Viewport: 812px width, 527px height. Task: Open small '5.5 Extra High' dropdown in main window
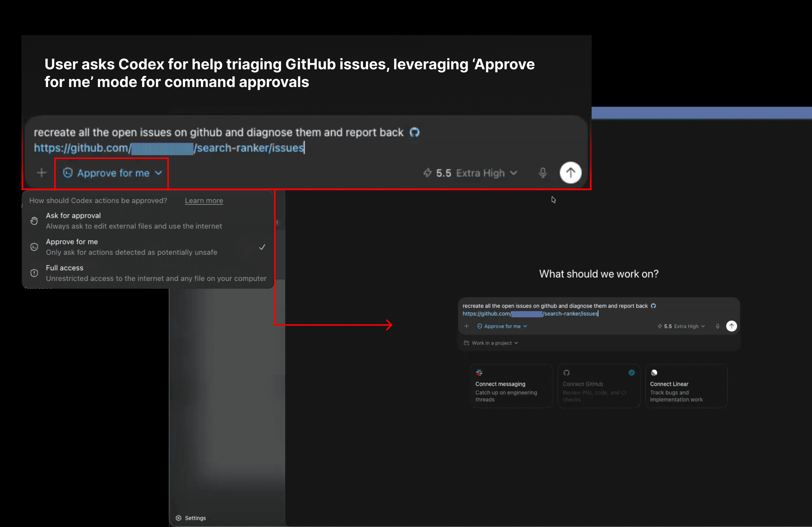coord(681,326)
